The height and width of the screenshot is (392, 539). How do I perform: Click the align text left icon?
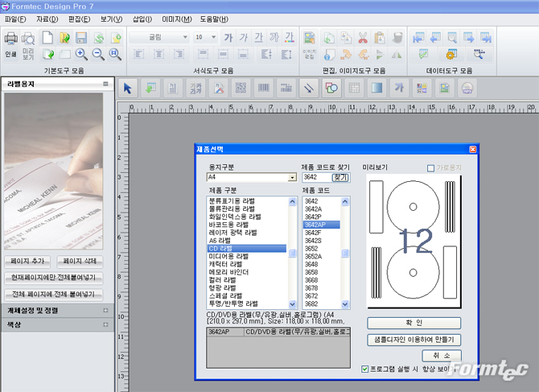coord(139,54)
